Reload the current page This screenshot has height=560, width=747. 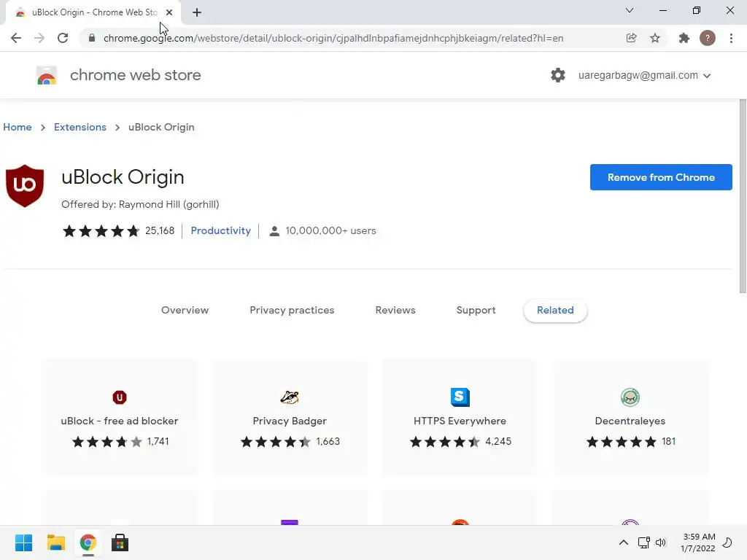(63, 38)
